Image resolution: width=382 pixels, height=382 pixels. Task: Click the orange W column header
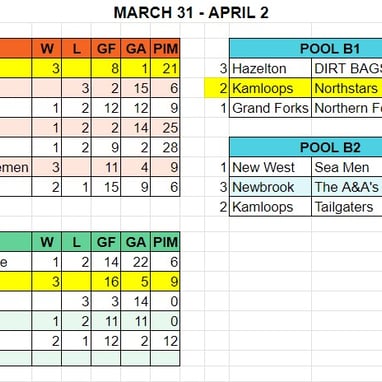coord(47,49)
